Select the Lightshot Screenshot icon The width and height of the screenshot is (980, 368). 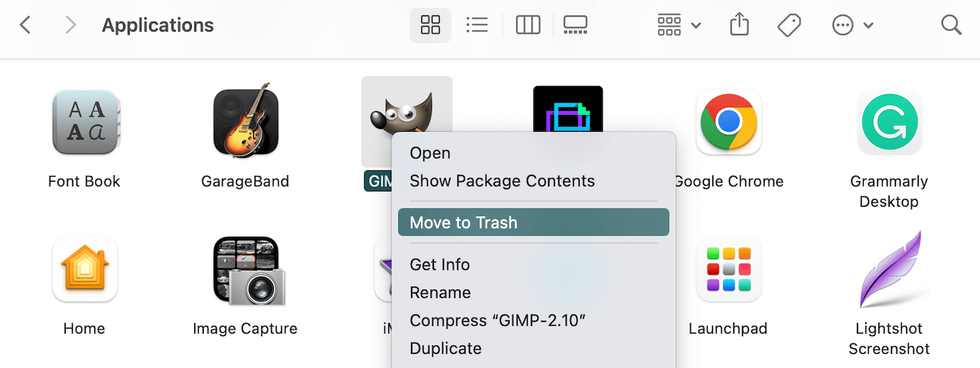(889, 269)
